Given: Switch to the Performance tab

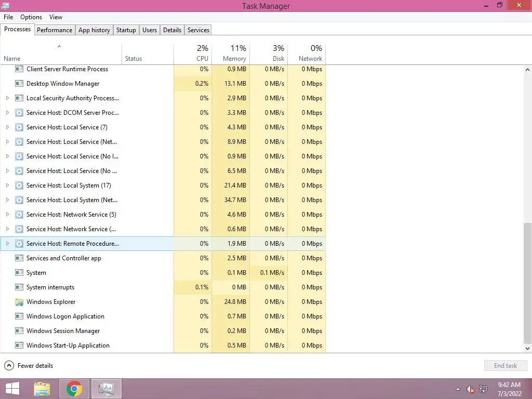Looking at the screenshot, I should tap(55, 30).
